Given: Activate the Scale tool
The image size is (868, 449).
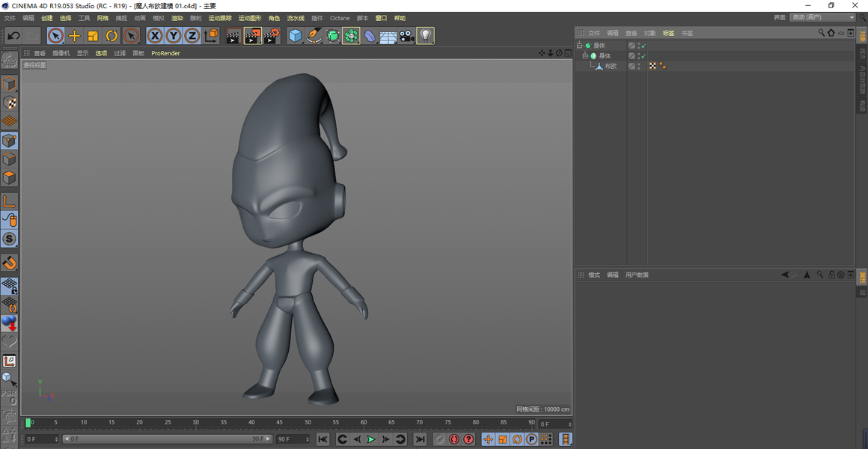Looking at the screenshot, I should [x=93, y=36].
